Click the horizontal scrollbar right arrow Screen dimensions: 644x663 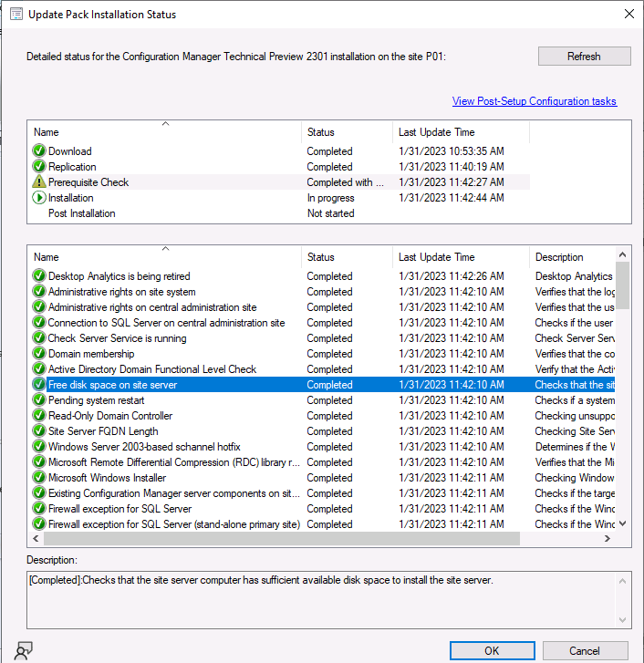608,538
